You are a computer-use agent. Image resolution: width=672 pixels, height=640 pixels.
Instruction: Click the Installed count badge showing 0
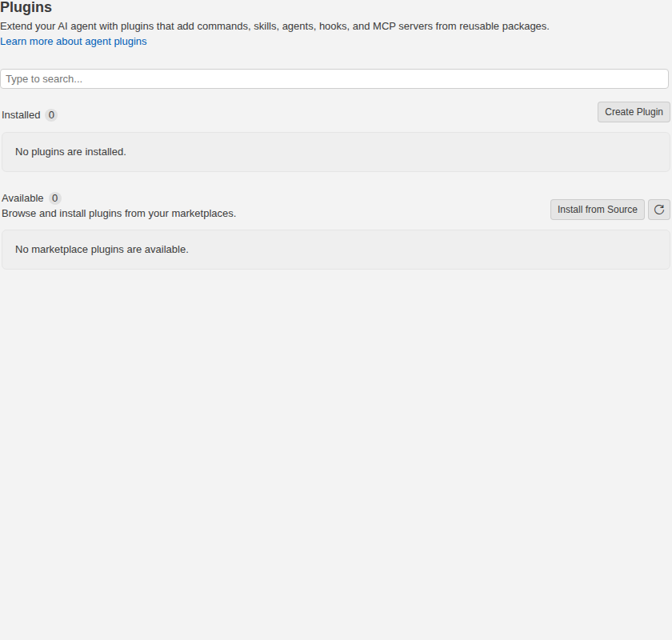pos(51,115)
